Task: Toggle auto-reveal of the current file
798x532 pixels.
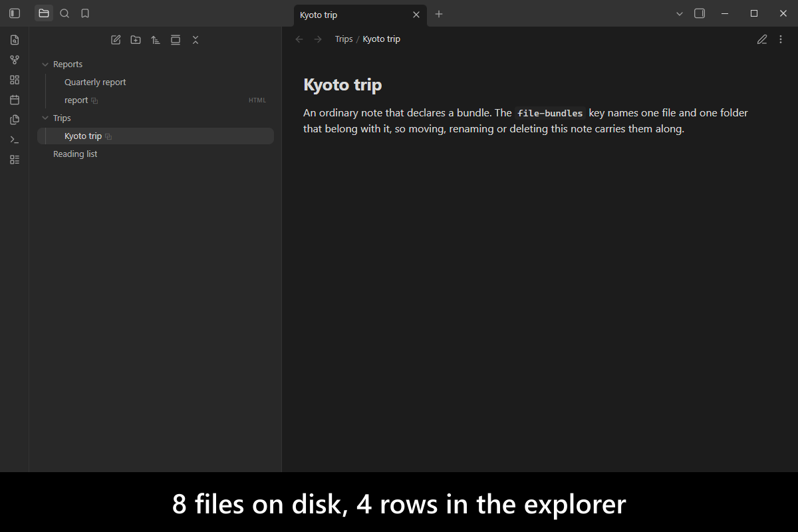Action: click(176, 40)
